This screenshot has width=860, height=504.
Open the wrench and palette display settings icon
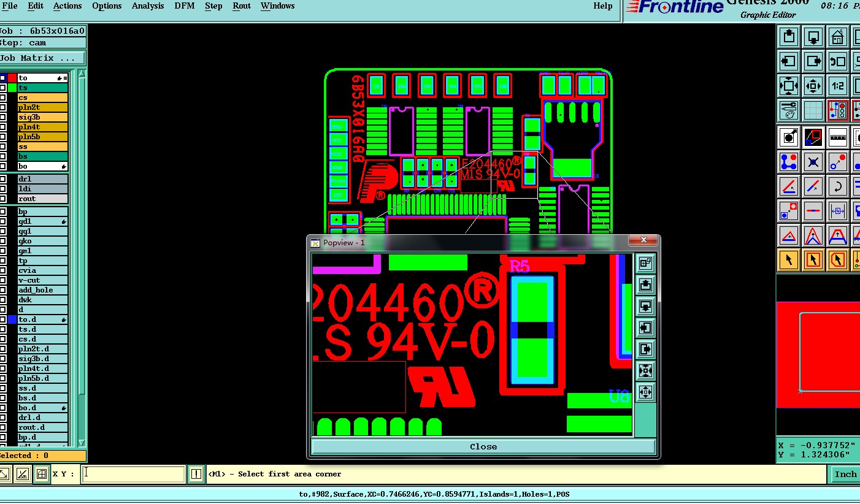click(x=789, y=110)
